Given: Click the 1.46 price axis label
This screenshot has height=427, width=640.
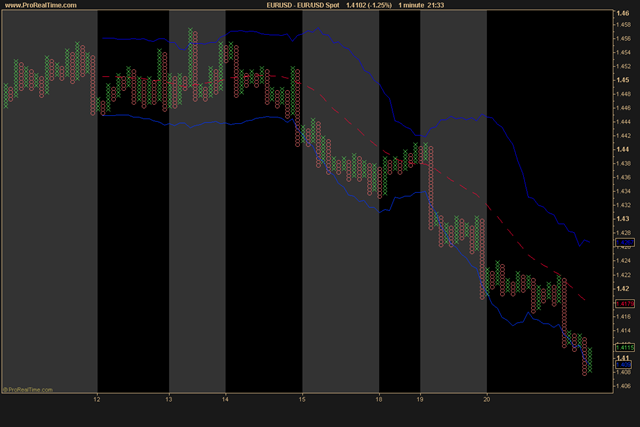Looking at the screenshot, I should pos(623,13).
